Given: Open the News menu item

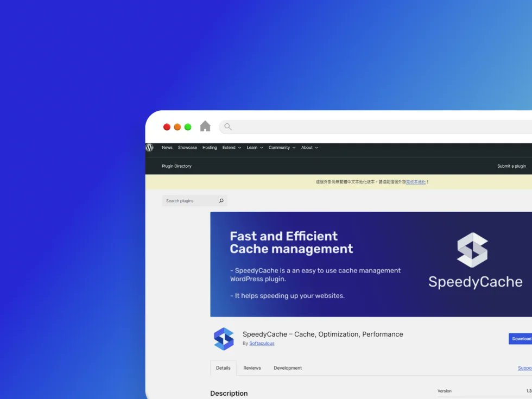Looking at the screenshot, I should click(x=167, y=148).
